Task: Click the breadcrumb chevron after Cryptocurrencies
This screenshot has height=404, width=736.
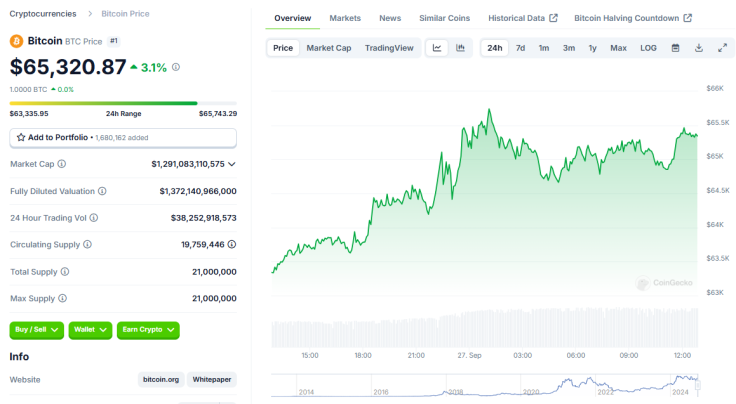Action: click(x=90, y=14)
